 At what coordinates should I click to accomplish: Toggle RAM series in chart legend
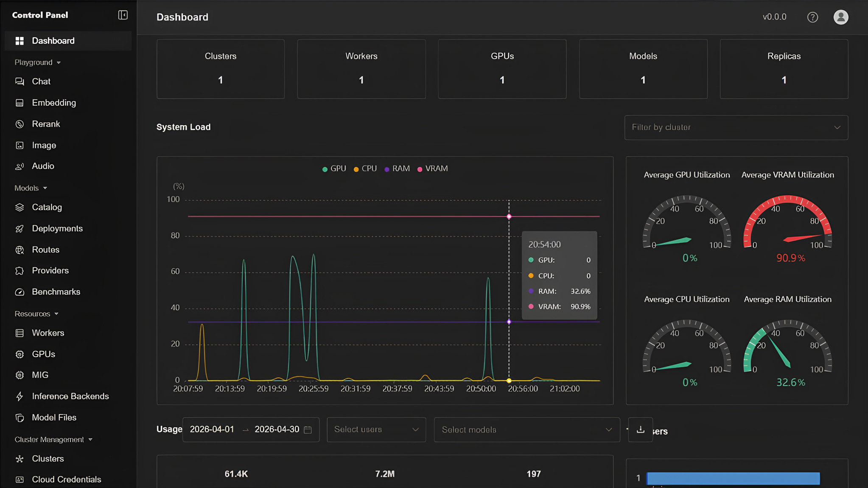click(x=397, y=169)
